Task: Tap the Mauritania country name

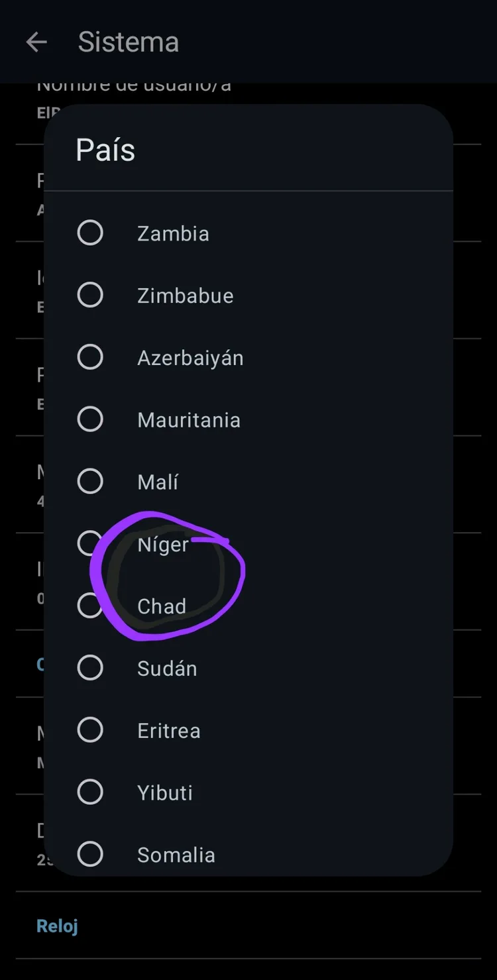Action: click(x=189, y=420)
